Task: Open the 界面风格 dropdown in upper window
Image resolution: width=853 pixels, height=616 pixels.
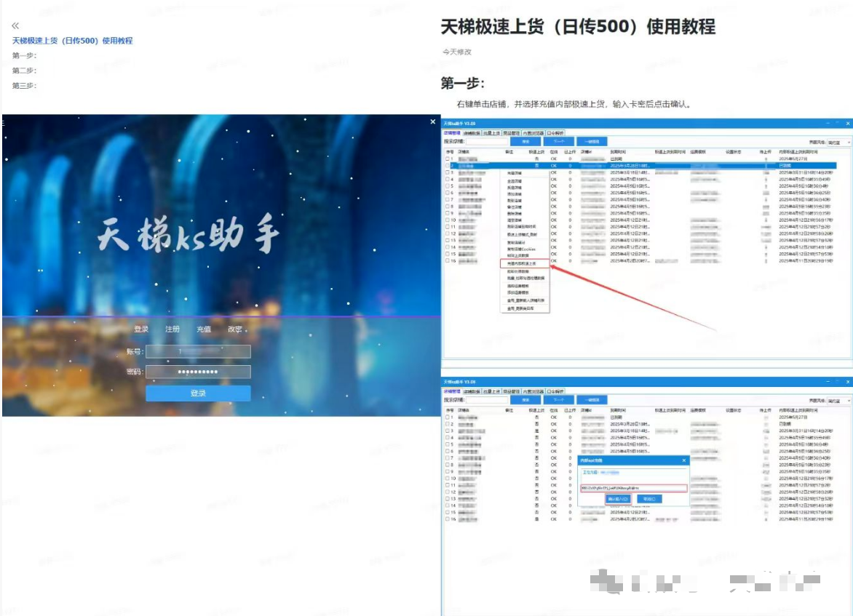Action: click(x=838, y=143)
